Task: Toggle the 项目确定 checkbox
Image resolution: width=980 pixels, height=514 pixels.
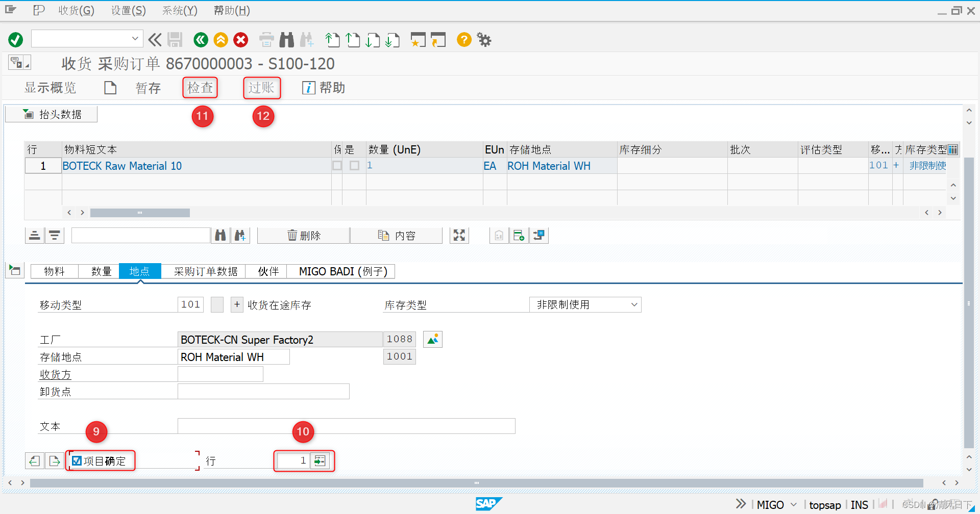Action: coord(77,461)
